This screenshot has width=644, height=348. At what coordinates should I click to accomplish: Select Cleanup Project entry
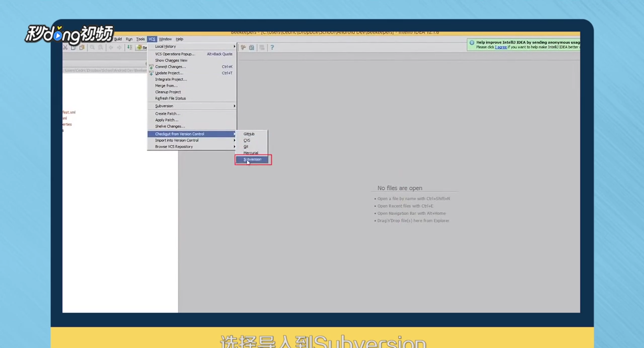(x=192, y=92)
